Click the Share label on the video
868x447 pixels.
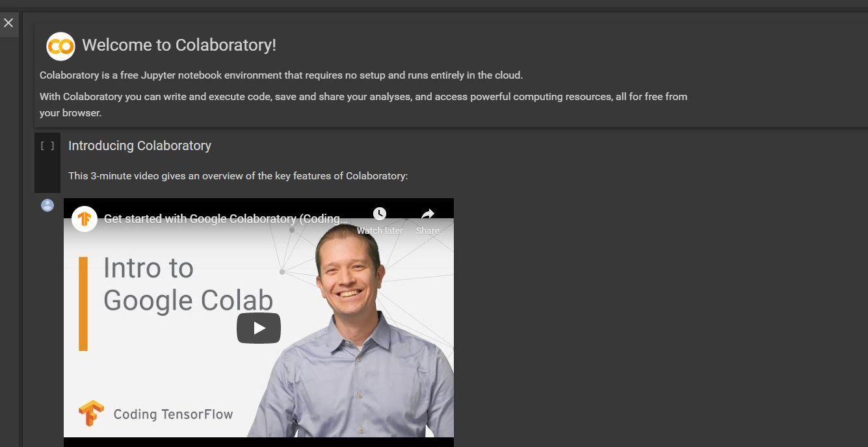click(x=427, y=230)
